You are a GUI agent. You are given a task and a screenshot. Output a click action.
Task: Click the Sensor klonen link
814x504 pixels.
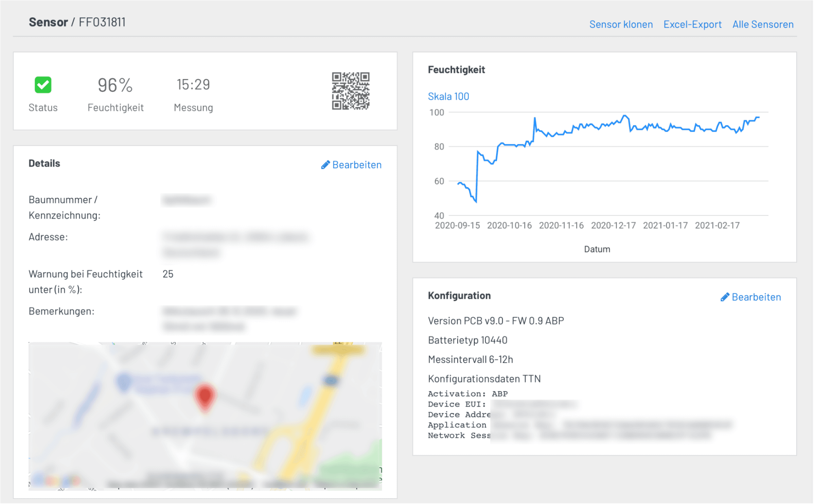pos(621,24)
